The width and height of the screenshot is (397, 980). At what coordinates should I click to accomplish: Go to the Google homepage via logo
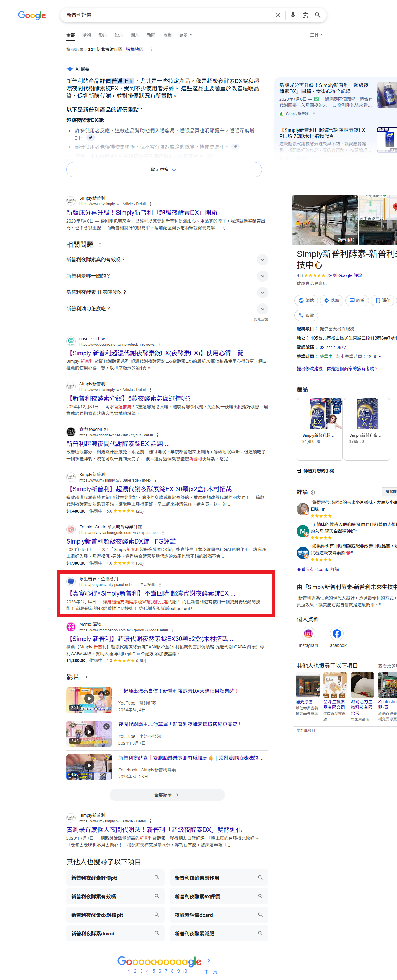point(32,15)
